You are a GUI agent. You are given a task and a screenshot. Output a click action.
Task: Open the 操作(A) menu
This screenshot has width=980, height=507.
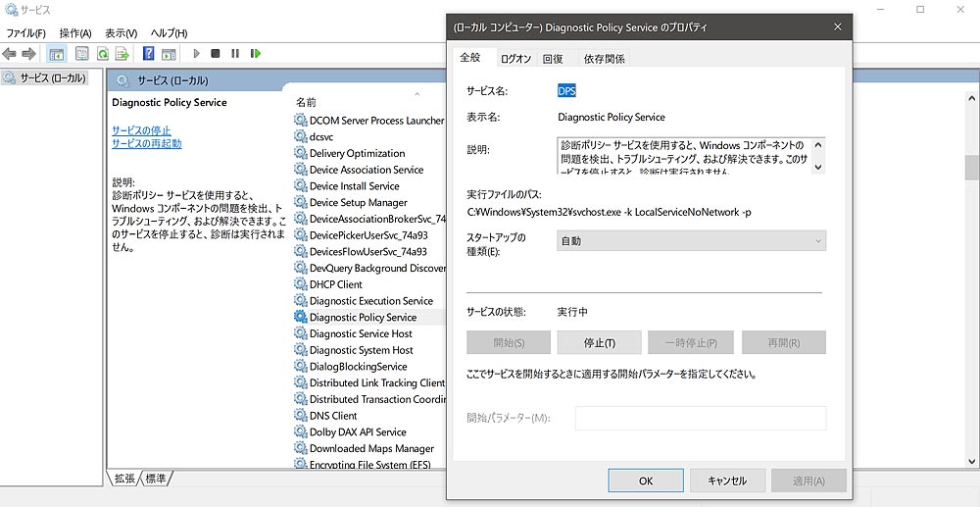click(75, 33)
